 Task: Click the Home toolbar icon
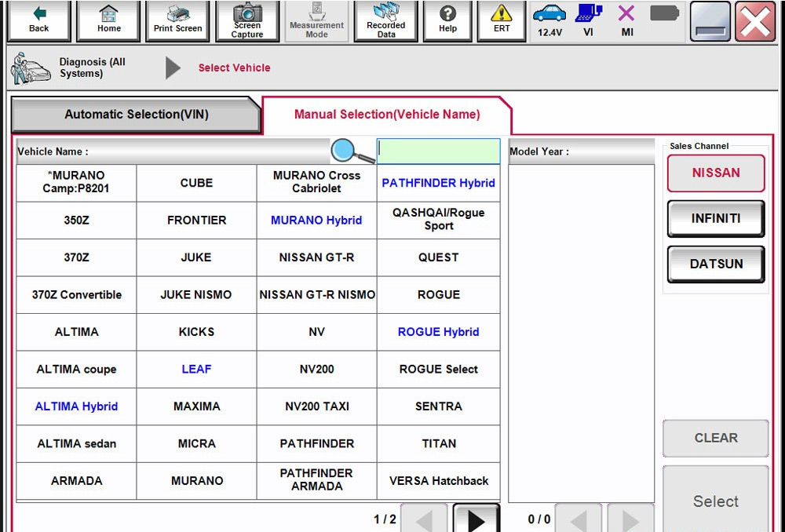pyautogui.click(x=108, y=21)
